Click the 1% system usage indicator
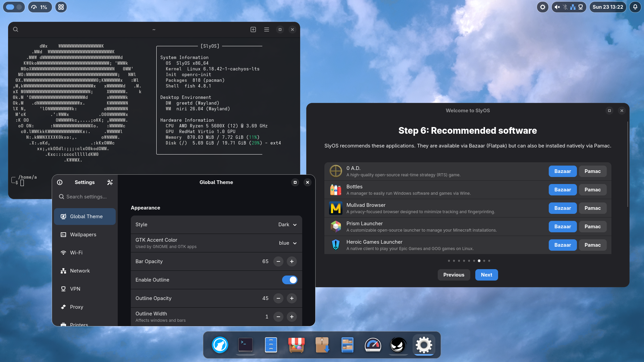644x362 pixels. click(x=40, y=7)
